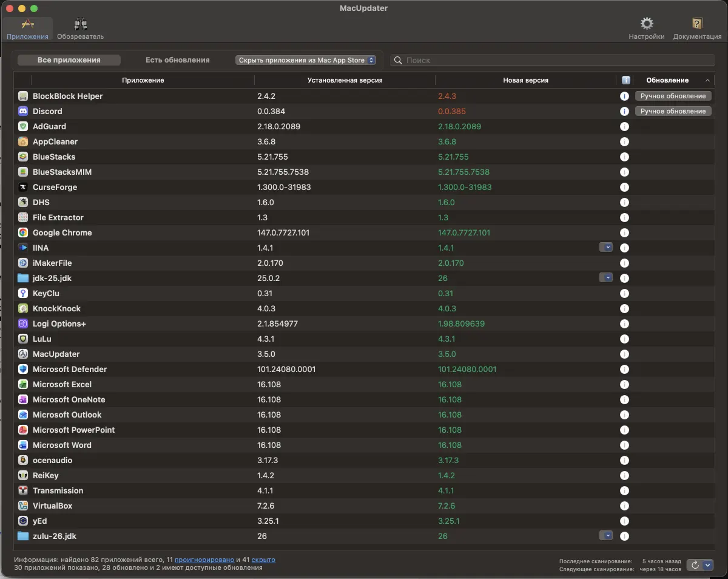Viewport: 728px width, 579px height.
Task: Click installed version 2.1.854977 cell
Action: (277, 323)
